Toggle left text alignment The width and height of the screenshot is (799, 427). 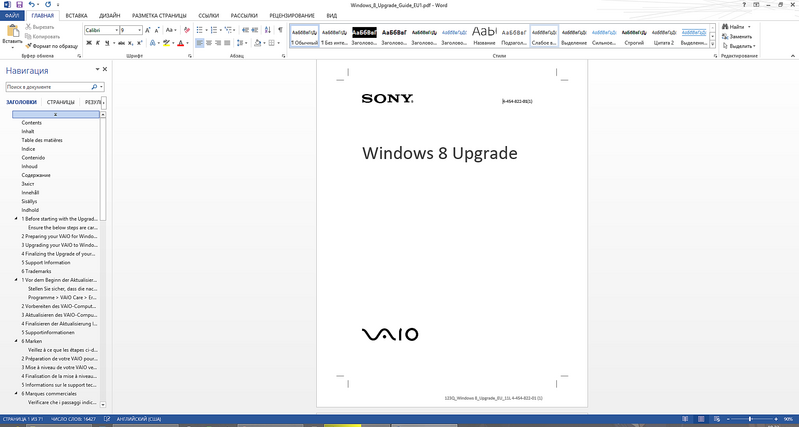(200, 43)
